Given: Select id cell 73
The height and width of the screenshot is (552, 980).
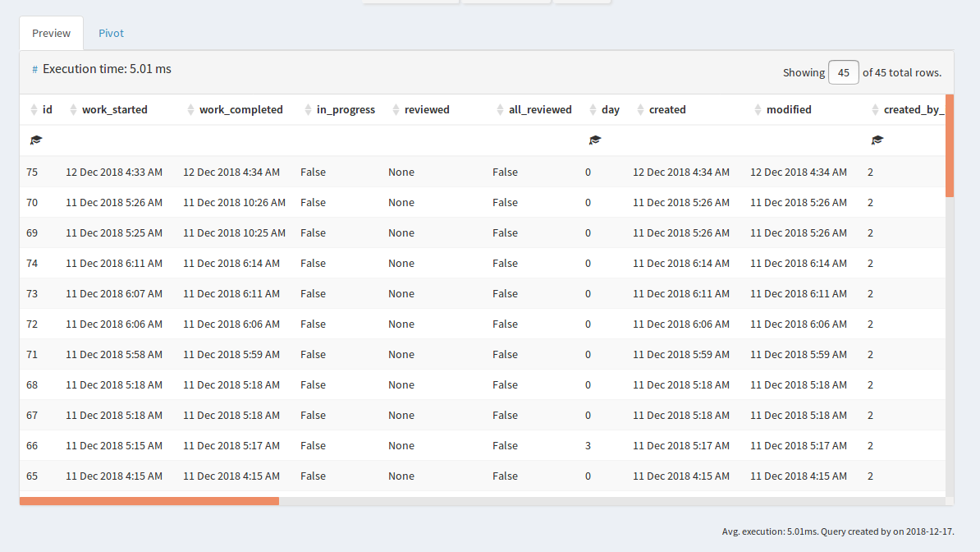Looking at the screenshot, I should point(32,293).
